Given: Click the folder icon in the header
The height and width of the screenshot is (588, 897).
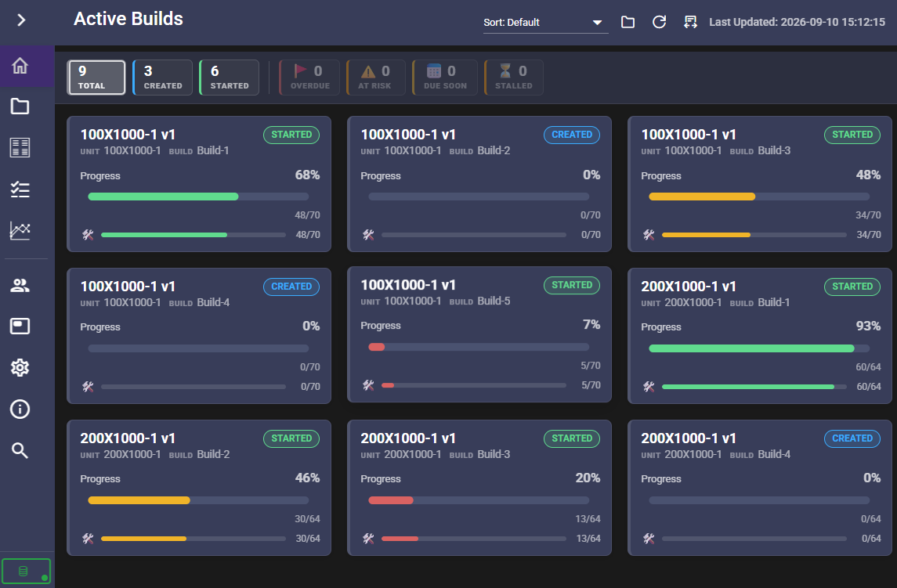Looking at the screenshot, I should [x=628, y=22].
